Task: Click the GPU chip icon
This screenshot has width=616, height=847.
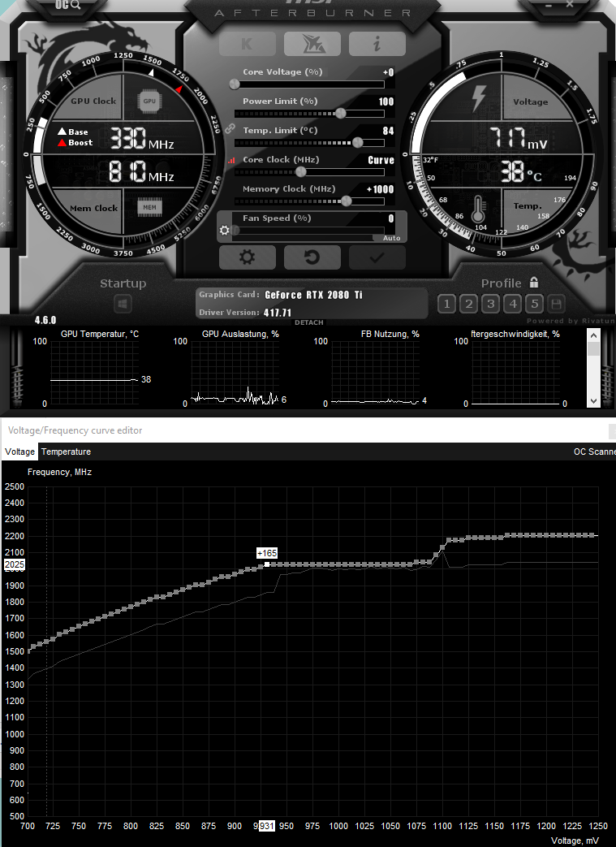Action: (149, 101)
